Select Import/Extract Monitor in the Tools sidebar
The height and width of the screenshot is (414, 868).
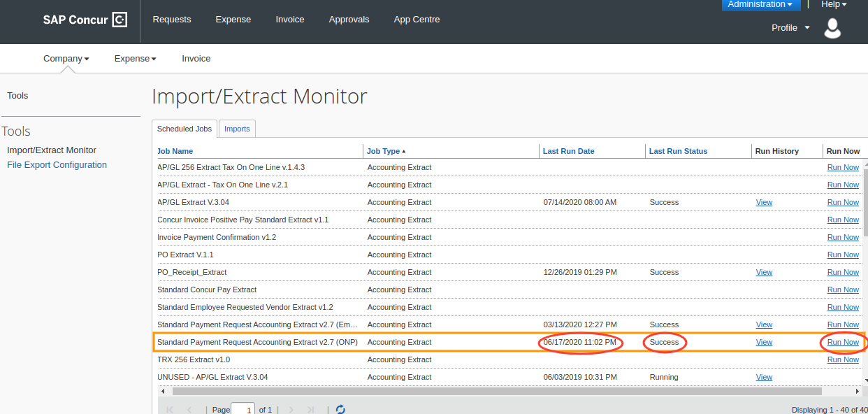pyautogui.click(x=52, y=150)
